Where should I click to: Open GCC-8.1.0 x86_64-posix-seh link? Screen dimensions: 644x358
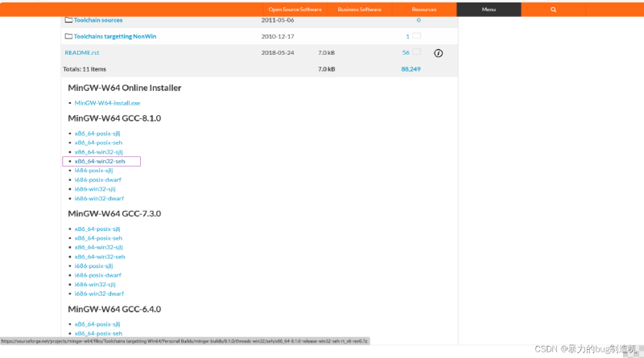point(98,142)
